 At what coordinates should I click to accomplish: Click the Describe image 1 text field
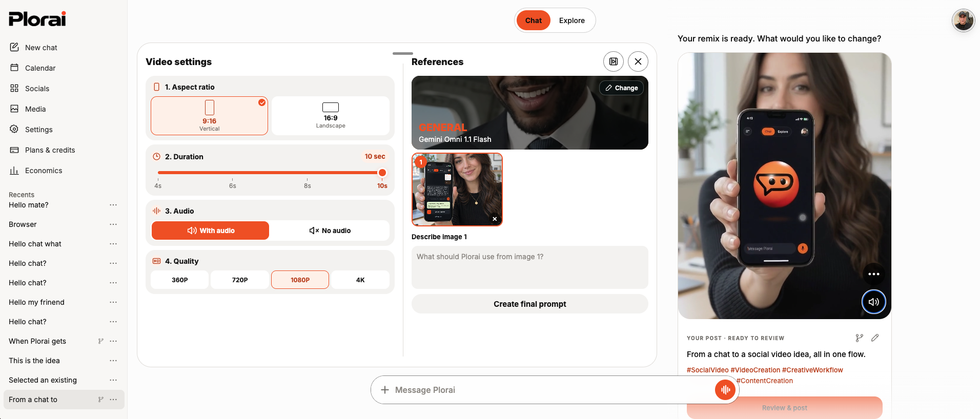click(530, 267)
